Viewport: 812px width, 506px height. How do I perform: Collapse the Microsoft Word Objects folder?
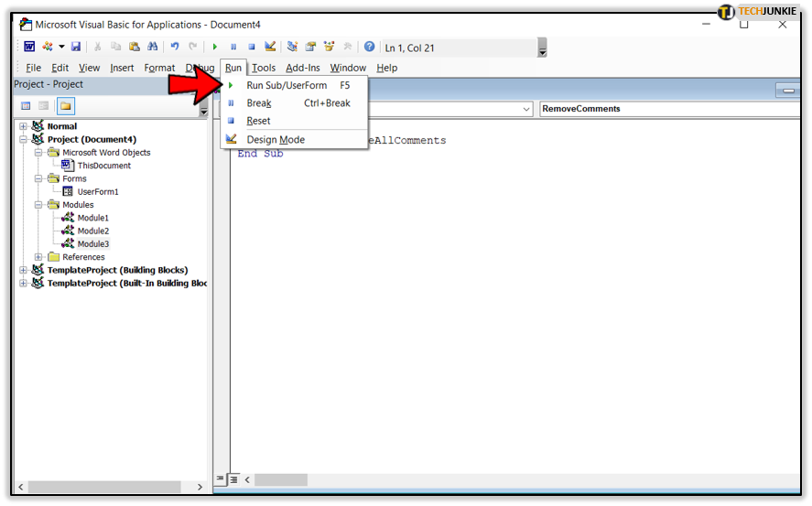[x=38, y=153]
